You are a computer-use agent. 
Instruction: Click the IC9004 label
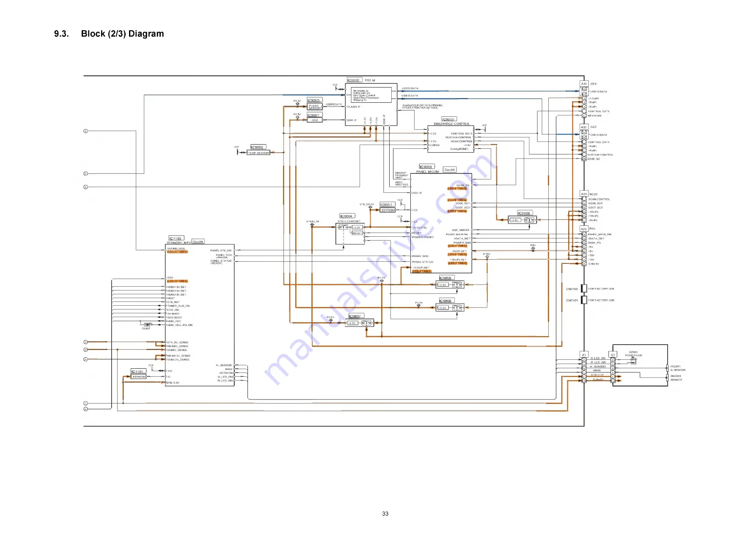tap(347, 216)
